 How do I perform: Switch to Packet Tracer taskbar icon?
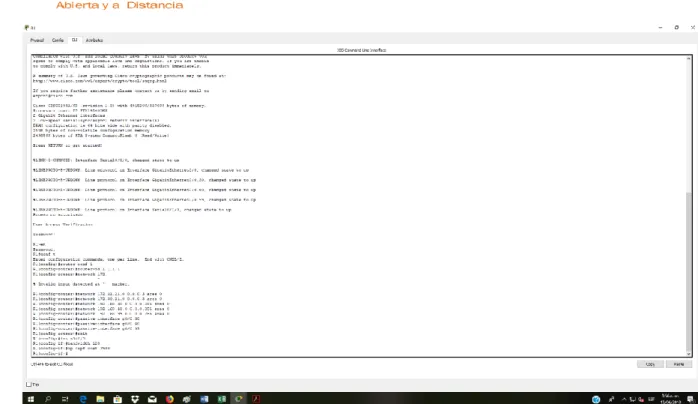[239, 399]
